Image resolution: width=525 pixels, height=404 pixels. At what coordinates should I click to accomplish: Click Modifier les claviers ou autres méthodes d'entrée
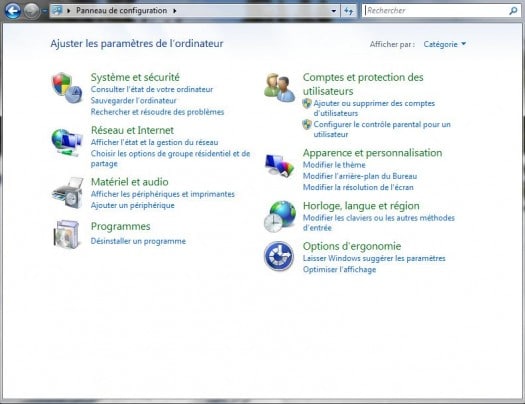379,223
